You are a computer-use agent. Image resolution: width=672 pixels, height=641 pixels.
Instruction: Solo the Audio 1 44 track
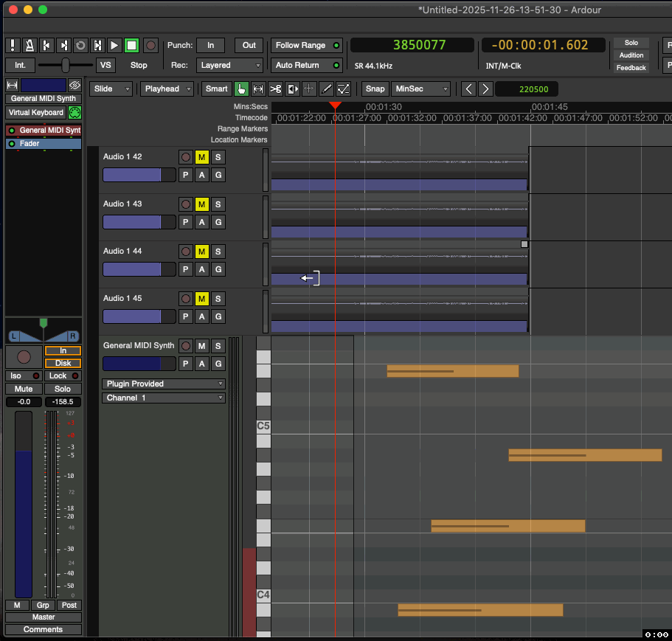(218, 251)
